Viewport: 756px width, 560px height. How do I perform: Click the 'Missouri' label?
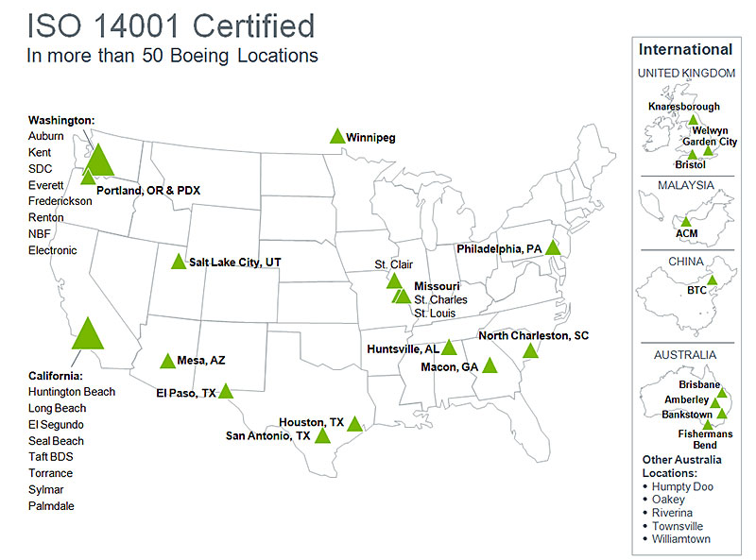pyautogui.click(x=438, y=286)
